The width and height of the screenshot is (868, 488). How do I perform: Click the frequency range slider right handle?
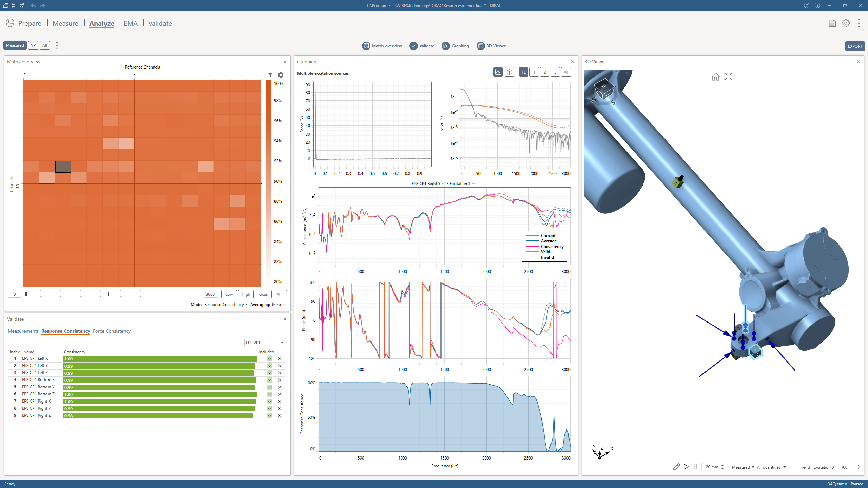point(108,294)
